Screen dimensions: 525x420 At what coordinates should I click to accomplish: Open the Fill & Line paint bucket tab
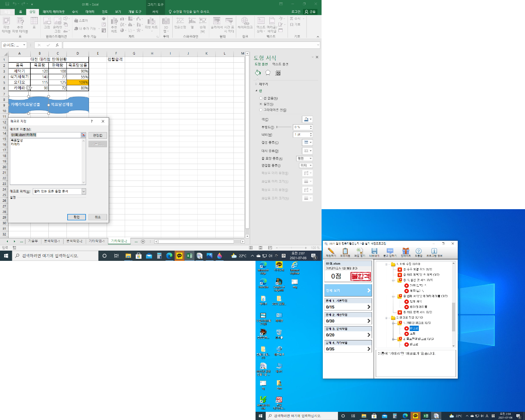tap(258, 73)
